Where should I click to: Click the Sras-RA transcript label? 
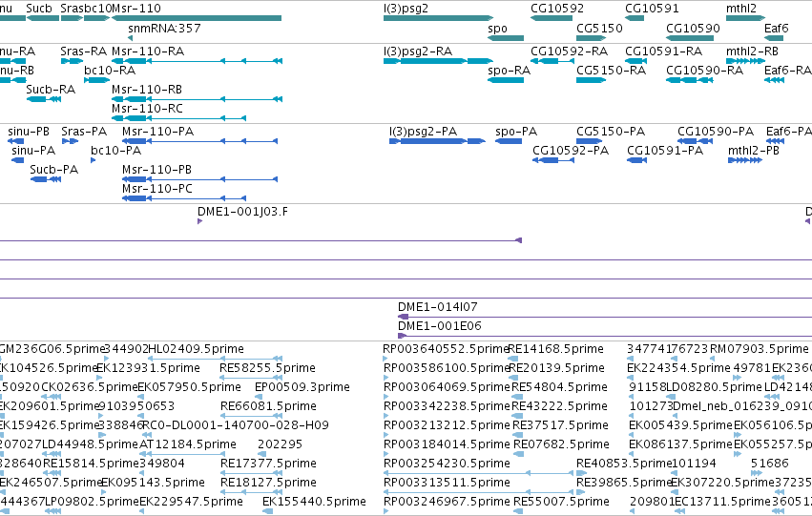[83, 52]
